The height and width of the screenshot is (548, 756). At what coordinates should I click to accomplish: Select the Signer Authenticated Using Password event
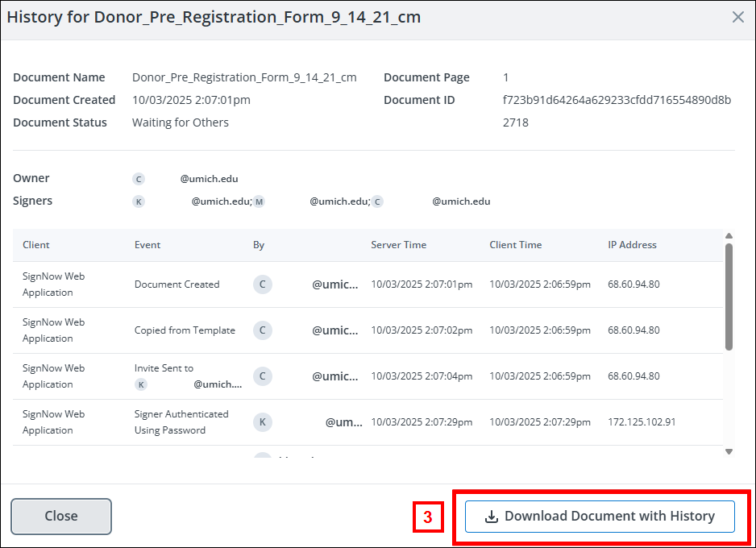point(181,422)
